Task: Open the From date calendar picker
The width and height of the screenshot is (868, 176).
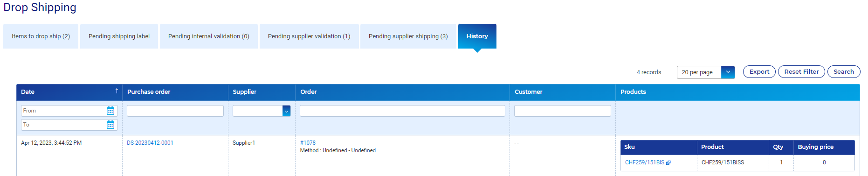Action: [x=110, y=111]
